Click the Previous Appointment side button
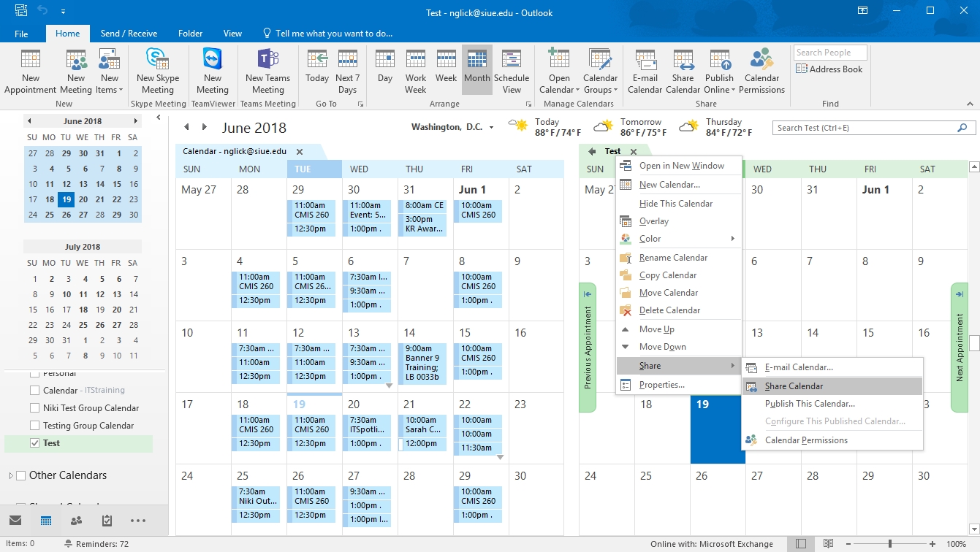This screenshot has height=552, width=980. coord(588,347)
